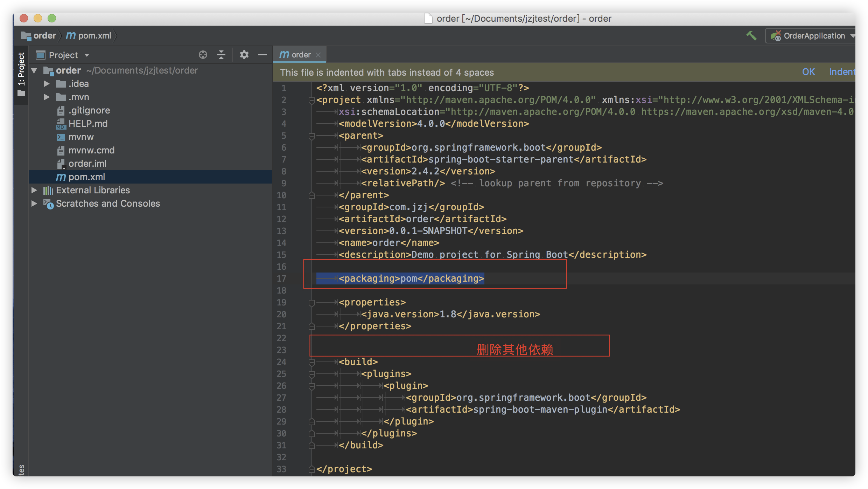Click the mvnw shell file icon
868x489 pixels.
(x=61, y=137)
